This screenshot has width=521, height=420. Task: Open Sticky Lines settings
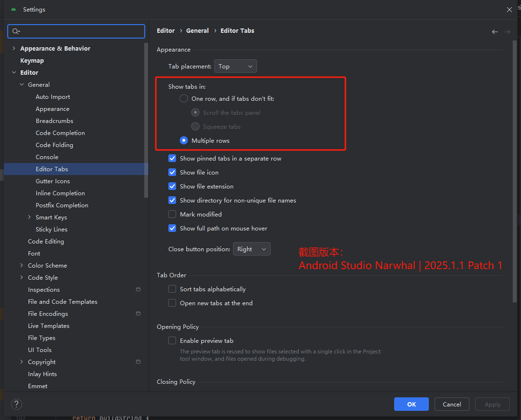pyautogui.click(x=52, y=229)
